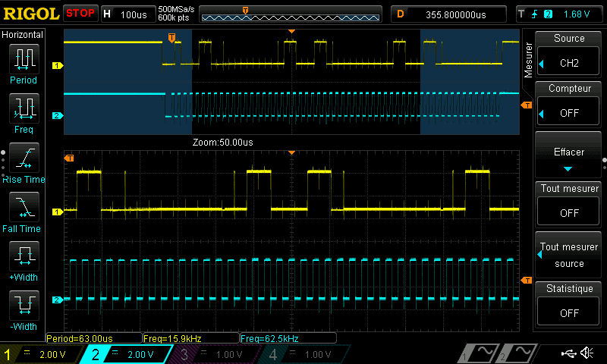Select the Fall Time measurement icon

point(24,207)
